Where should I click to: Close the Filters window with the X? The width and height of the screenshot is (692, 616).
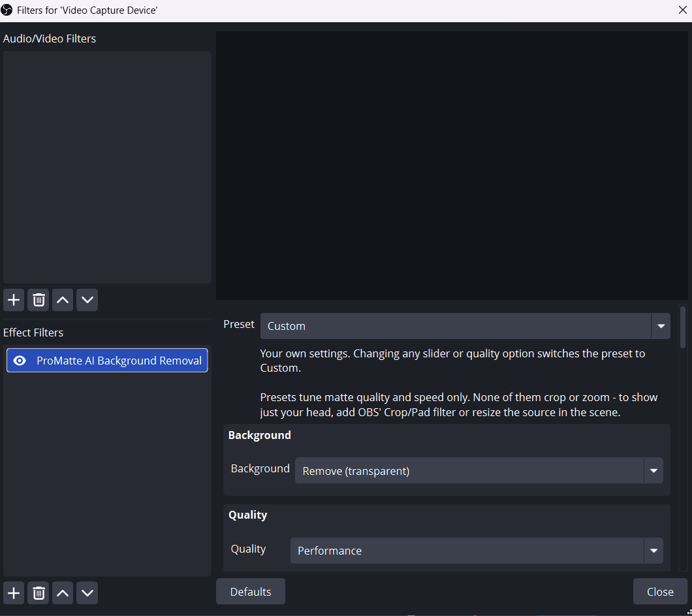pyautogui.click(x=682, y=10)
